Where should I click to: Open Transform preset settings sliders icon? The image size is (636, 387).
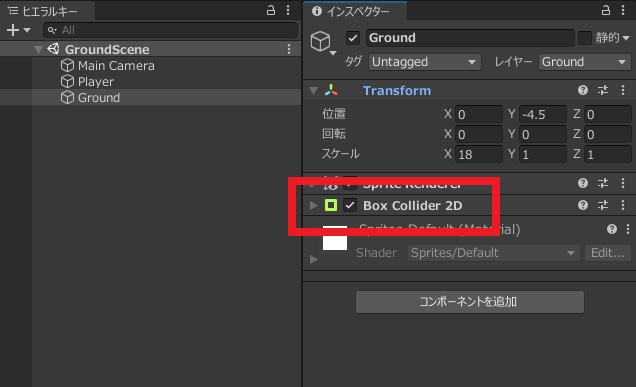pos(603,90)
